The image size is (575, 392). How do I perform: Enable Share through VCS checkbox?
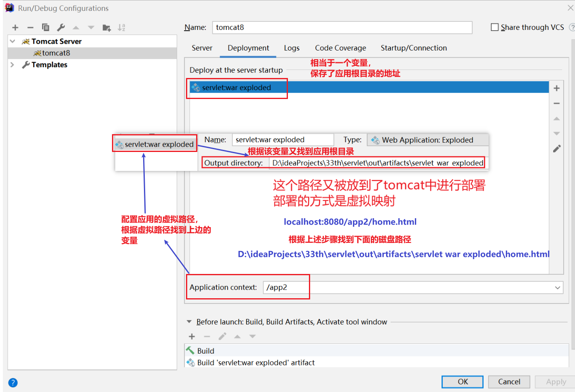coord(495,27)
